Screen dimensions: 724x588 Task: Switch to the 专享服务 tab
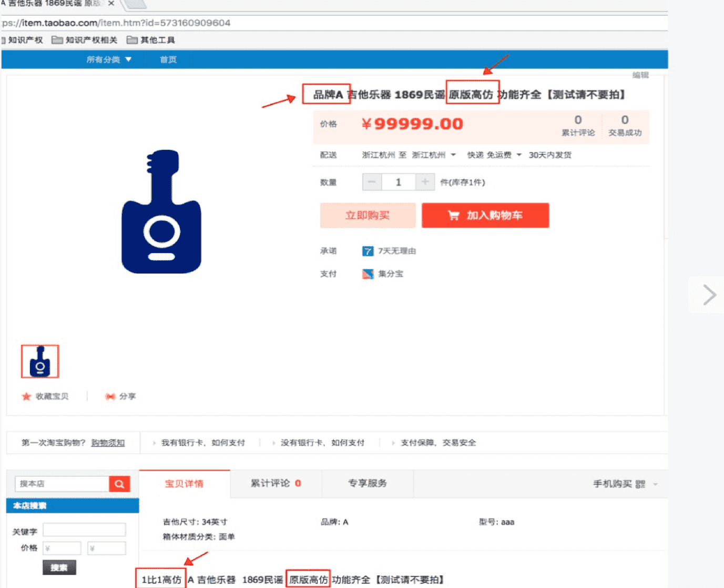tap(368, 483)
